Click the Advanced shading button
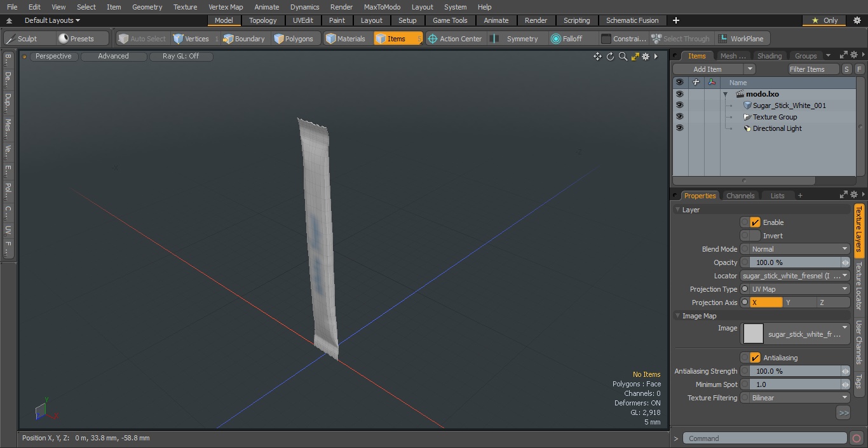 (x=114, y=56)
